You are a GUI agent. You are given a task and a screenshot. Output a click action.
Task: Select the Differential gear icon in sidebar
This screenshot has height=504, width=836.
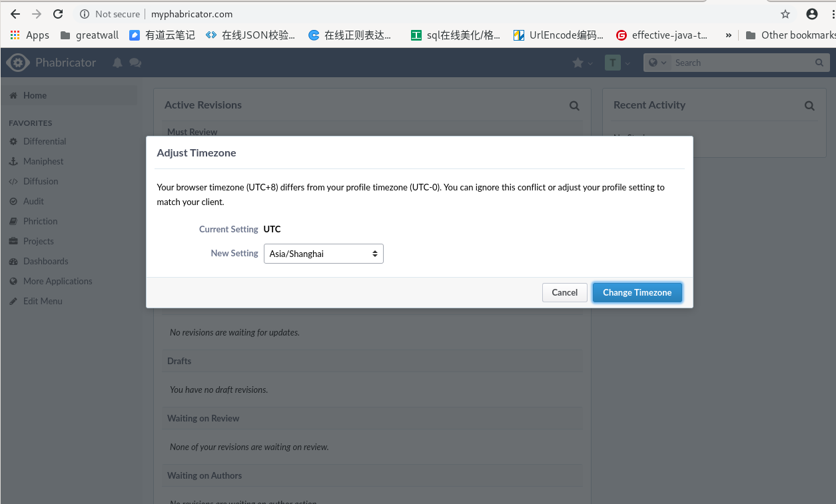tap(15, 141)
